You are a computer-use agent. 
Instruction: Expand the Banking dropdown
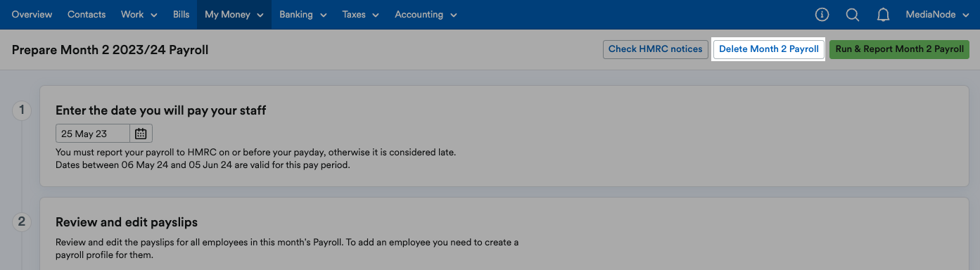[x=303, y=15]
